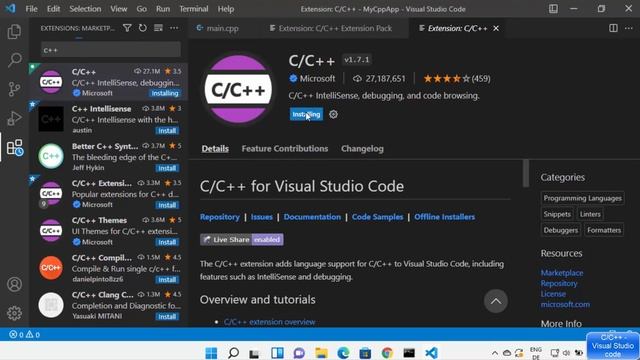Image resolution: width=640 pixels, height=360 pixels.
Task: Open the Issues link
Action: pyautogui.click(x=262, y=217)
